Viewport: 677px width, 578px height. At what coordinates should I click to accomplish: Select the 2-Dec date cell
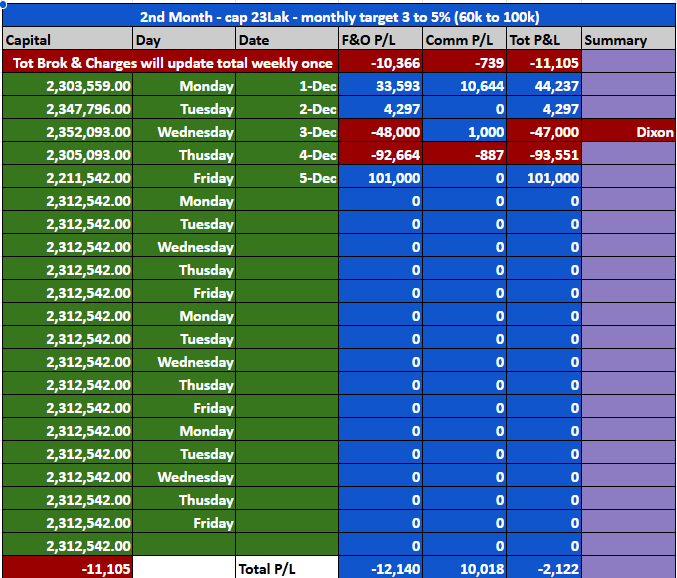coord(287,109)
